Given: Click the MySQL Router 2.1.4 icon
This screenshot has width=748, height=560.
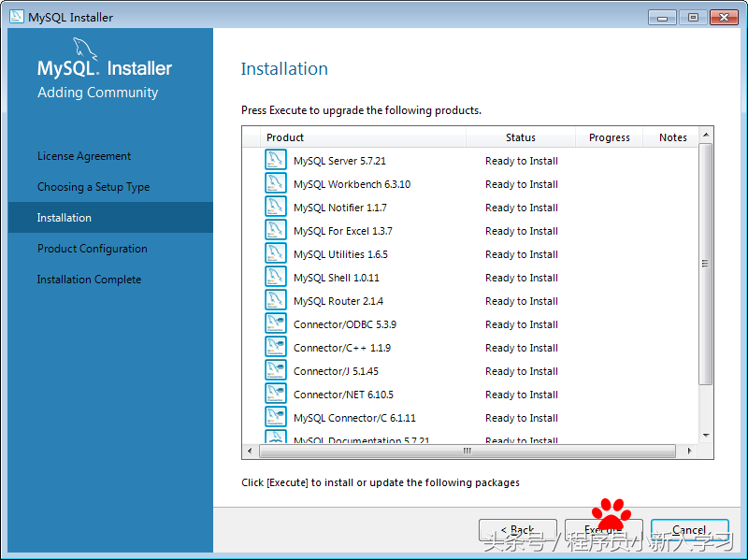Looking at the screenshot, I should tap(275, 299).
